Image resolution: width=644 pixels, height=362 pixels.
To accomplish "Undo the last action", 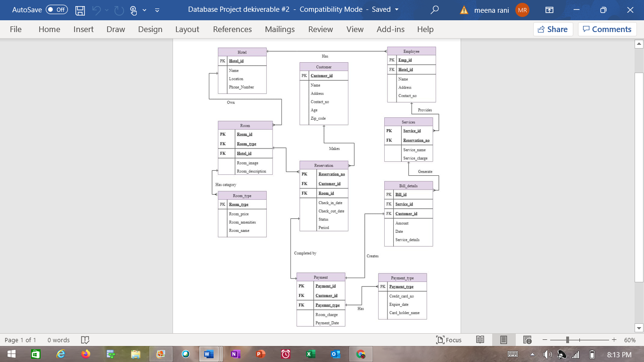I will [98, 9].
